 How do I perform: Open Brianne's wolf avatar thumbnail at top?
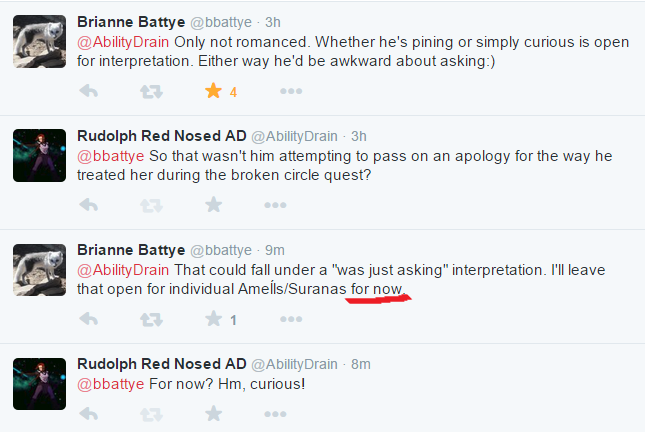click(39, 41)
